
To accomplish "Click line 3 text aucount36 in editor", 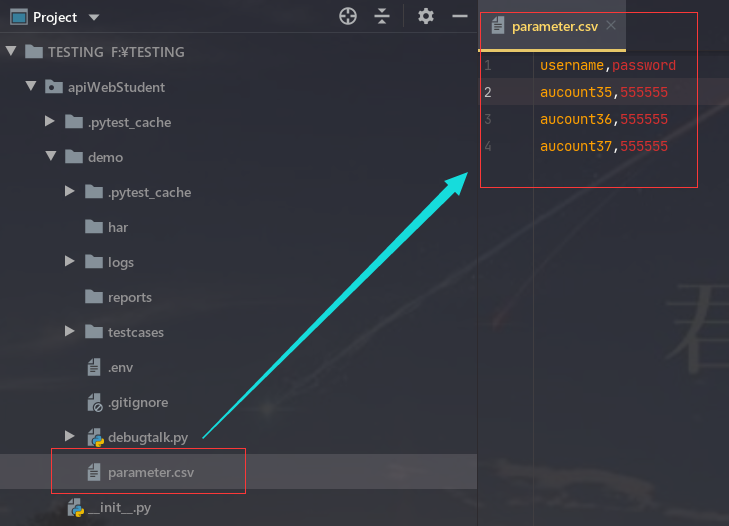I will click(576, 120).
